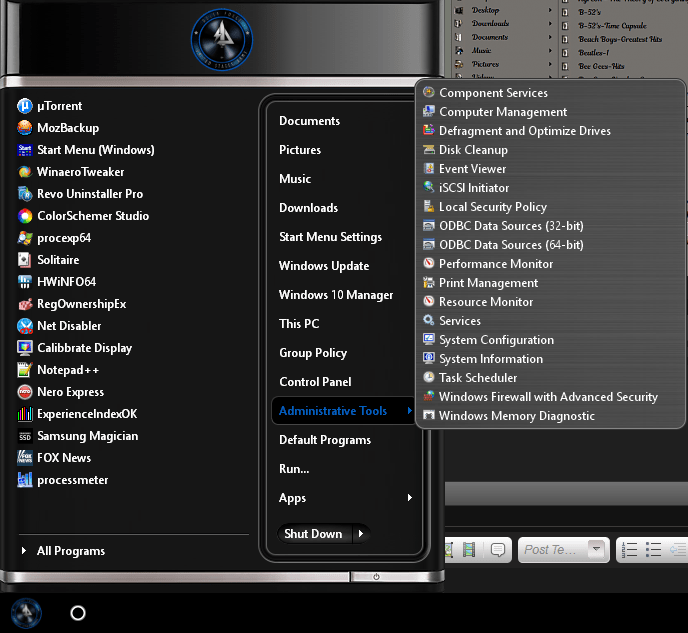This screenshot has height=633, width=688.
Task: Open MozBackup program icon
Action: [x=25, y=128]
